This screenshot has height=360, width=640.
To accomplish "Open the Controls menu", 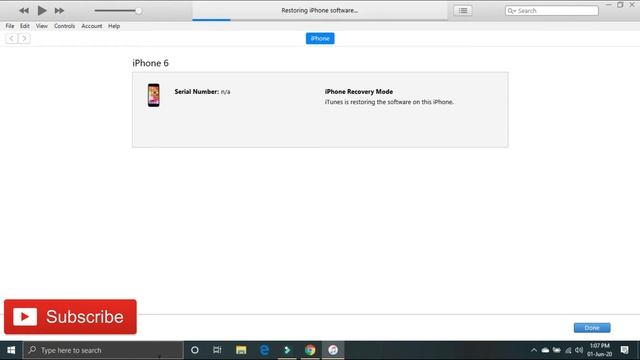I will (x=64, y=26).
